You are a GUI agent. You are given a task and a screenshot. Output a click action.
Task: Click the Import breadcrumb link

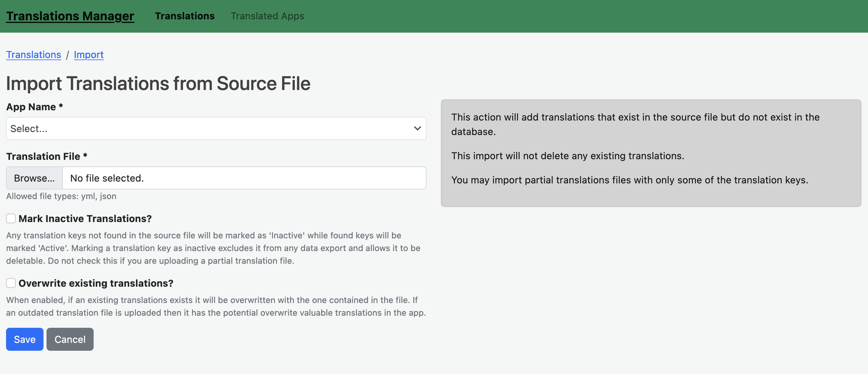click(88, 55)
